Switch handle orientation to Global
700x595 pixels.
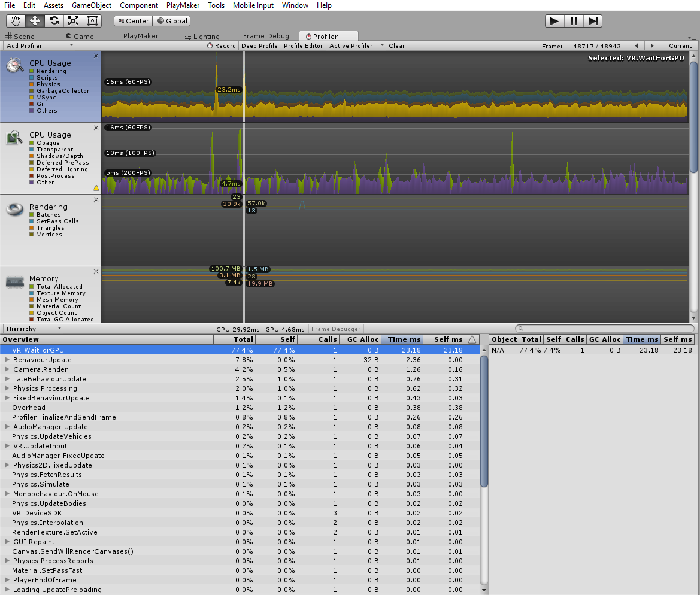pyautogui.click(x=172, y=20)
